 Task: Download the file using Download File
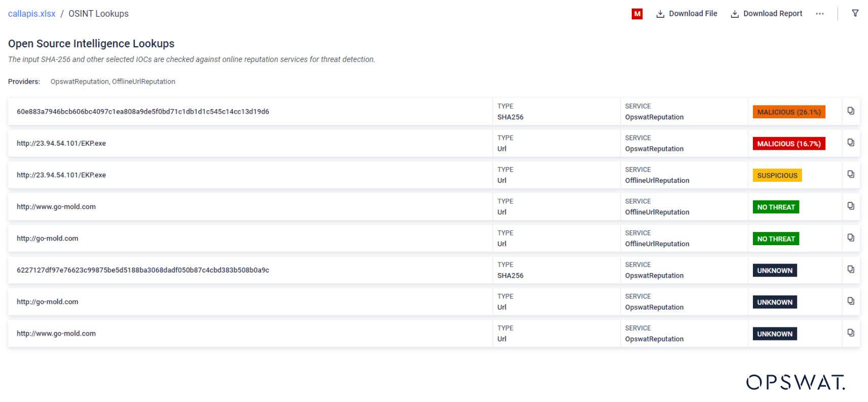pos(687,14)
